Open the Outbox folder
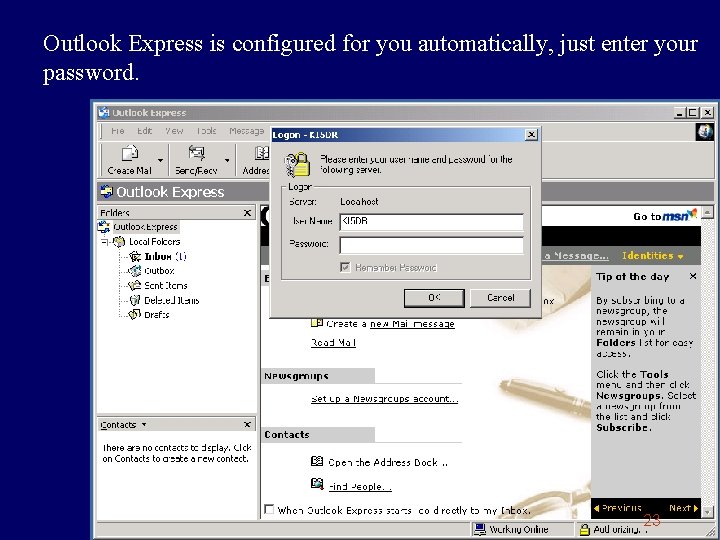This screenshot has height=540, width=720. [x=159, y=271]
